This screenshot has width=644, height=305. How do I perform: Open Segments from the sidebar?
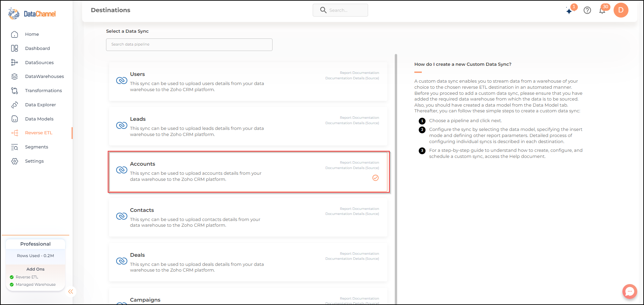coord(36,147)
